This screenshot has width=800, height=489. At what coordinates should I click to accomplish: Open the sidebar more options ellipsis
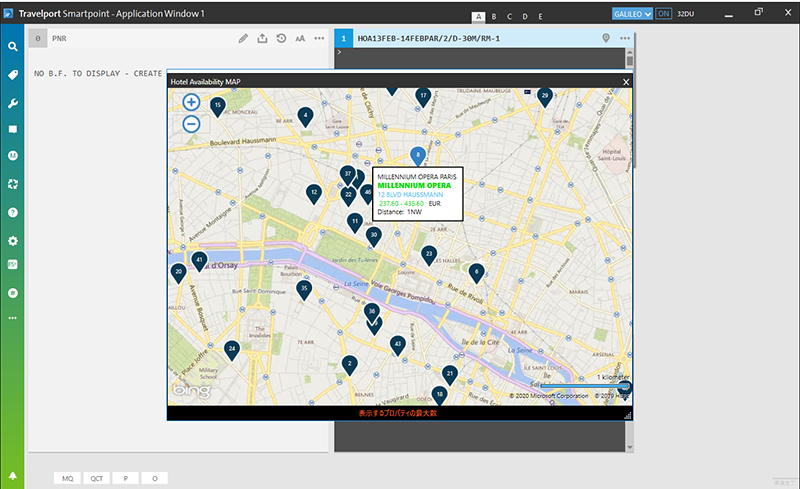[x=13, y=318]
